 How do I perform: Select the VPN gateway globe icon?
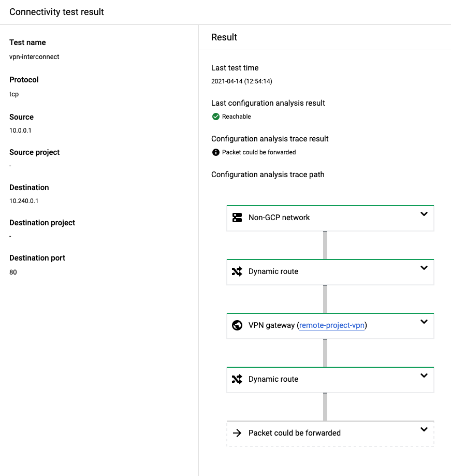point(237,325)
